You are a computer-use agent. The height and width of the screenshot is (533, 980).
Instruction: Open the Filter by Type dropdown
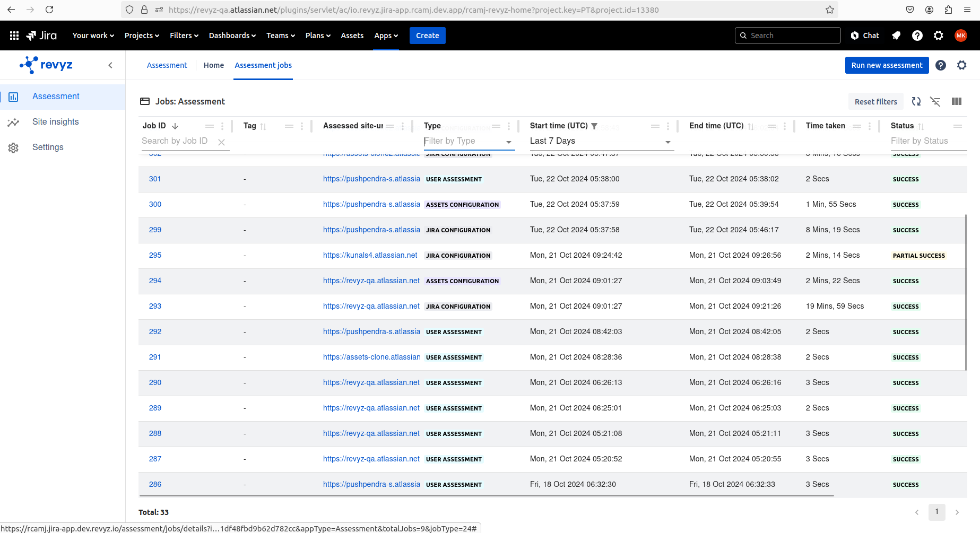tap(469, 141)
